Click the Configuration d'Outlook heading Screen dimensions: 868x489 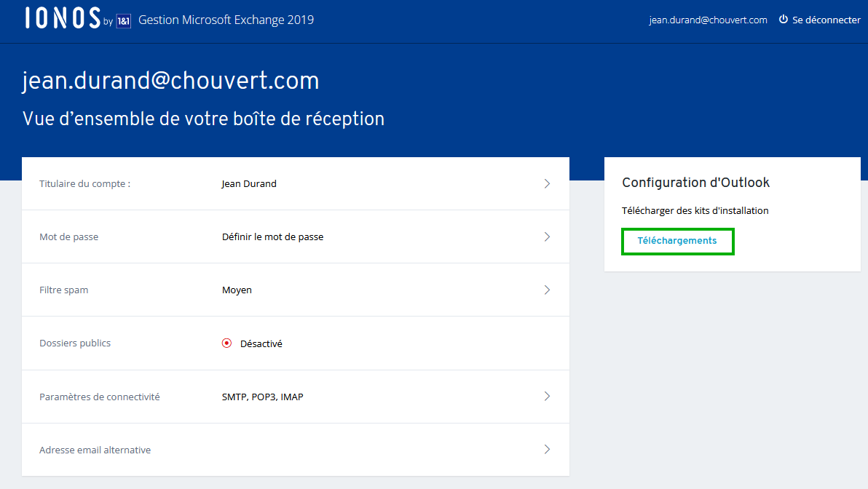(x=696, y=183)
